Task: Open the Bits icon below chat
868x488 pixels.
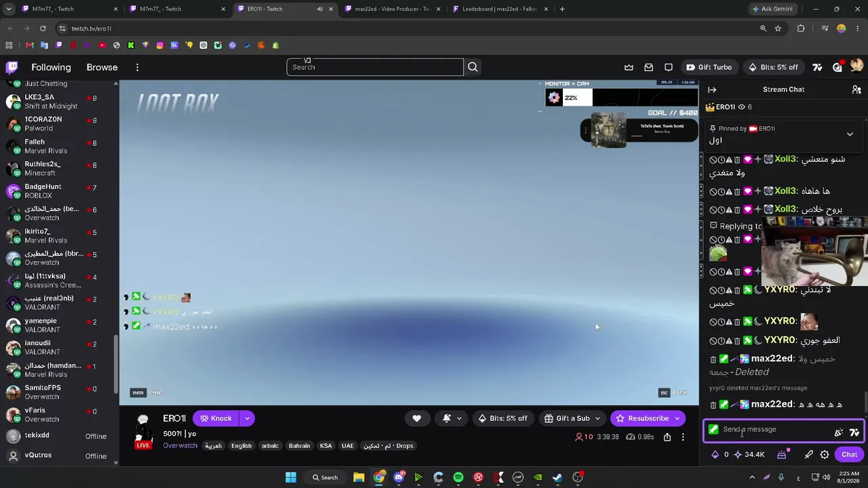Action: coord(715,455)
